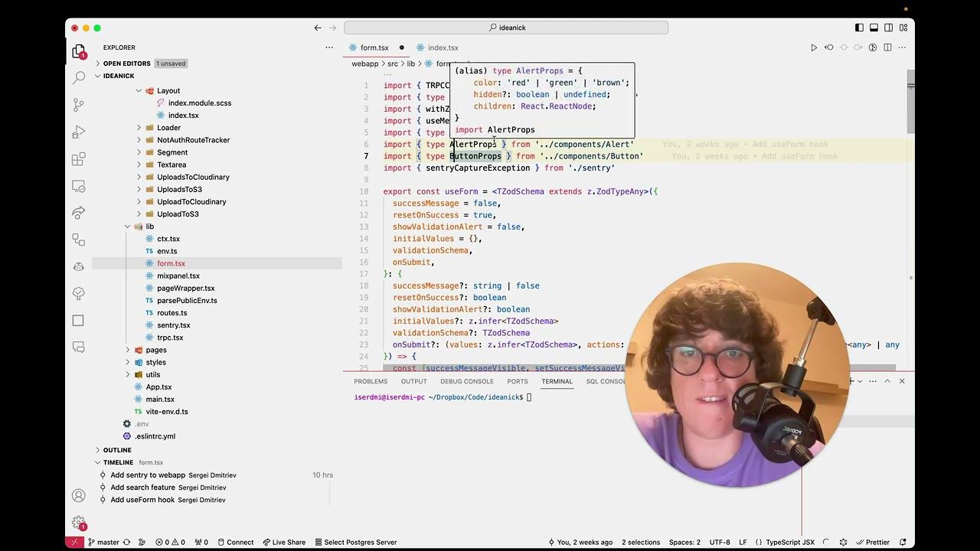Viewport: 980px width, 551px height.
Task: Switch to the index.tsx editor tab
Action: tap(443, 47)
